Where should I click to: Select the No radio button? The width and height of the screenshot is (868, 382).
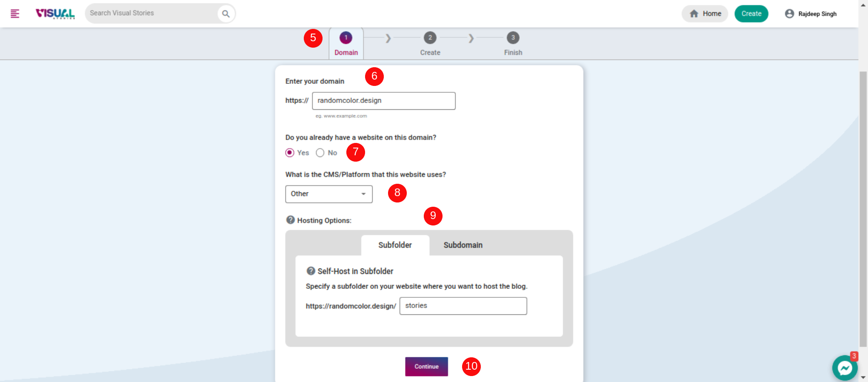[320, 153]
